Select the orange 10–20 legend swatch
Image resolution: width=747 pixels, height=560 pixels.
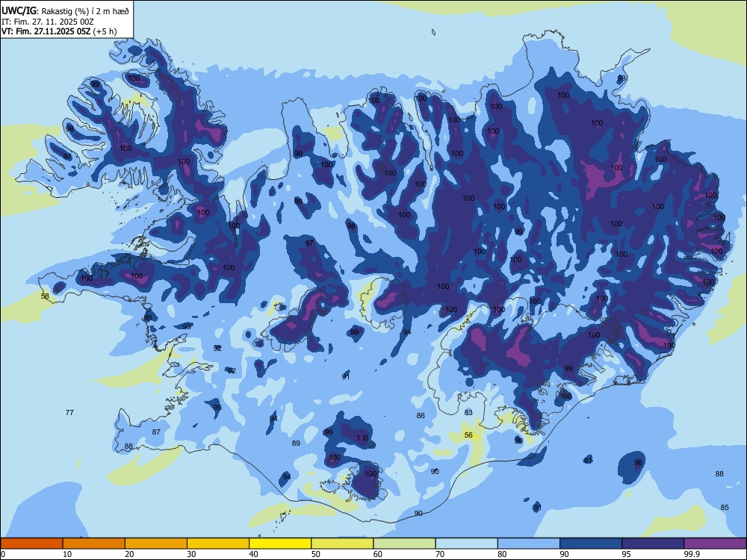94,544
